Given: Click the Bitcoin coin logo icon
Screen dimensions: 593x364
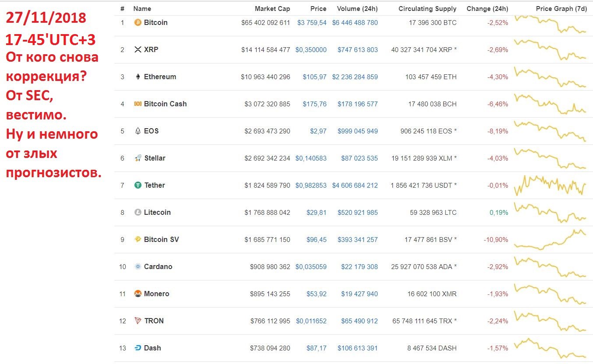Looking at the screenshot, I should pyautogui.click(x=138, y=22).
